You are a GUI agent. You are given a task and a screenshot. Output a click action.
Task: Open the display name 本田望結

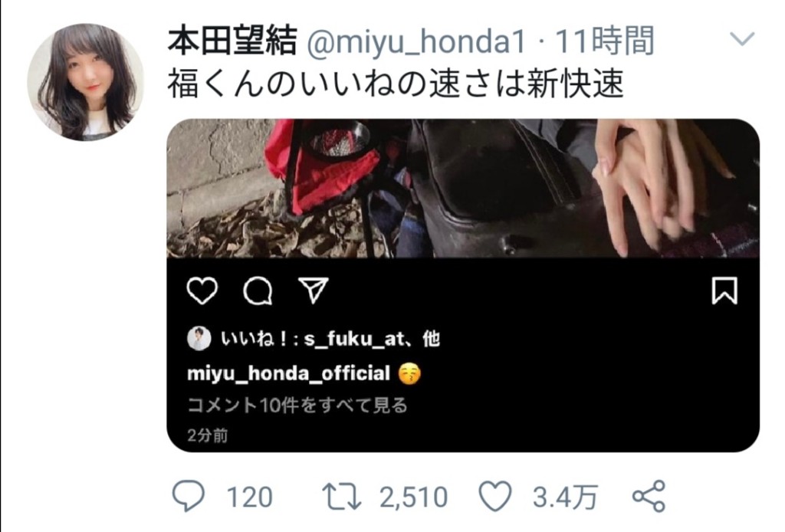point(232,41)
